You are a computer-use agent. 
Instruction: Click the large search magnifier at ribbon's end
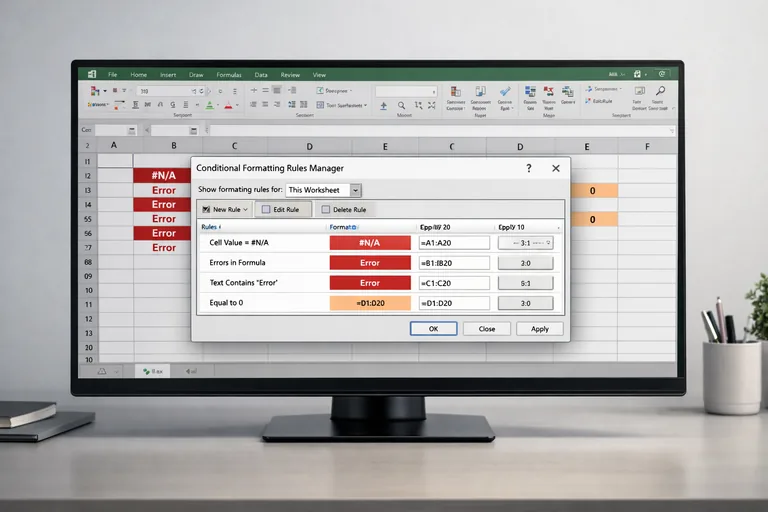click(661, 91)
